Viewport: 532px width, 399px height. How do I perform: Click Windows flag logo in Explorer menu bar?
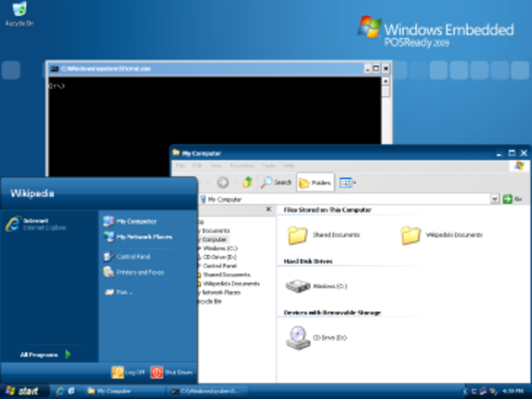[519, 166]
